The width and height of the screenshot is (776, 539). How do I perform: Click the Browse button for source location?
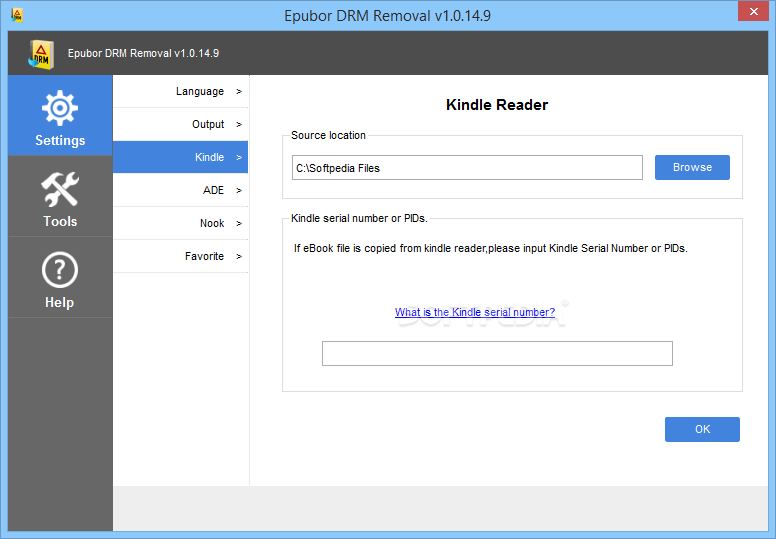(x=692, y=167)
